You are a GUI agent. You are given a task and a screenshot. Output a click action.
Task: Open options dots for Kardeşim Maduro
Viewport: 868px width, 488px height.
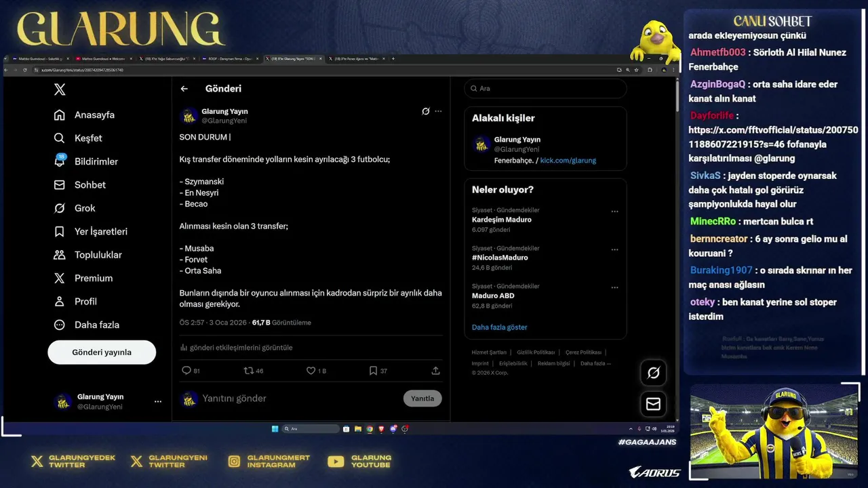[614, 211]
